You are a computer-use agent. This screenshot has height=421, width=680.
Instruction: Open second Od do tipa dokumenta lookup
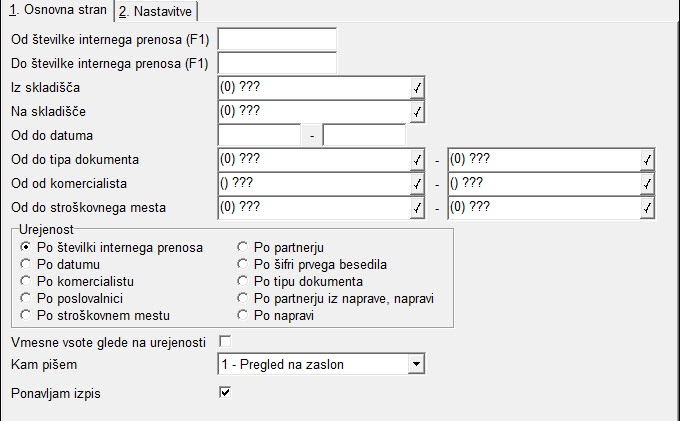click(x=647, y=160)
